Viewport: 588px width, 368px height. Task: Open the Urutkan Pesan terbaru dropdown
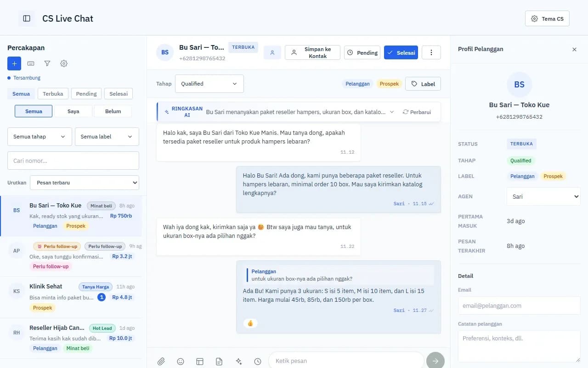click(x=85, y=183)
